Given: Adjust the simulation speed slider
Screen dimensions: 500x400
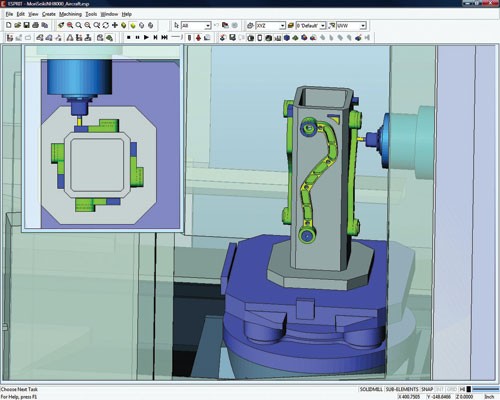Looking at the screenshot, I should point(177,38).
